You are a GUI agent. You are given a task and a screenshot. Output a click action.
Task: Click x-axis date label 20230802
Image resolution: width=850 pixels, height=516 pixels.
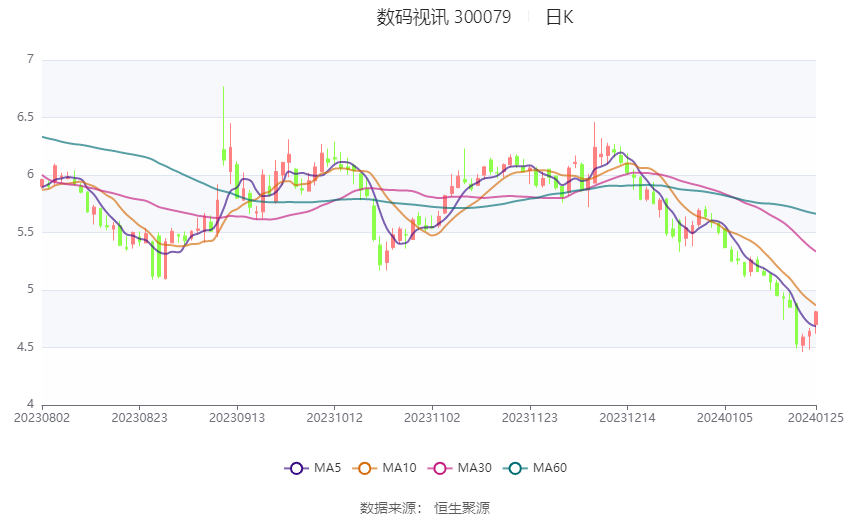(x=42, y=418)
